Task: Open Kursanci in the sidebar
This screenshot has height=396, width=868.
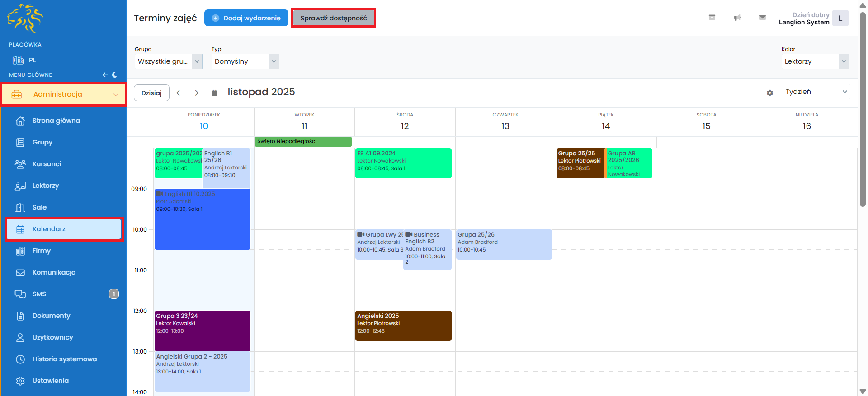Action: (47, 164)
